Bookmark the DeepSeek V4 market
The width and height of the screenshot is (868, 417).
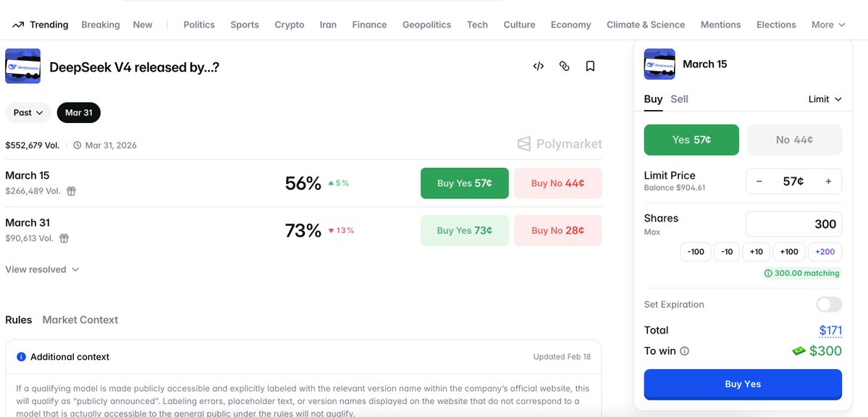(x=591, y=67)
